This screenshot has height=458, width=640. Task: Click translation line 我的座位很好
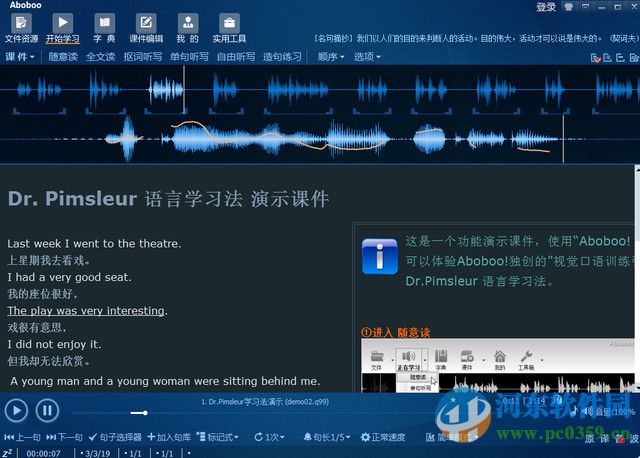pos(42,293)
